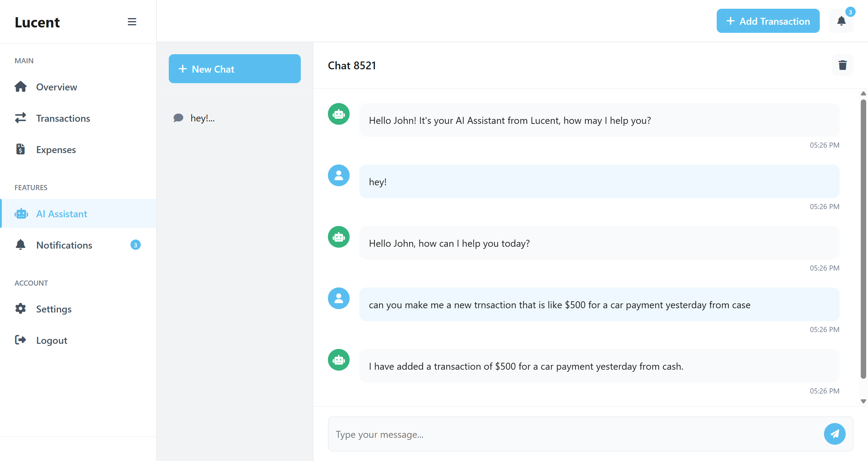Click the Transactions arrows icon
This screenshot has width=868, height=461.
(x=20, y=118)
